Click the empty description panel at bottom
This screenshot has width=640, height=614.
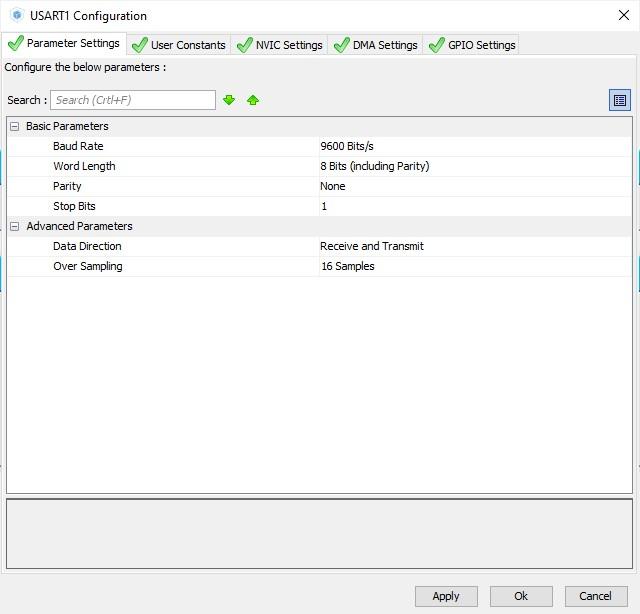pyautogui.click(x=319, y=534)
